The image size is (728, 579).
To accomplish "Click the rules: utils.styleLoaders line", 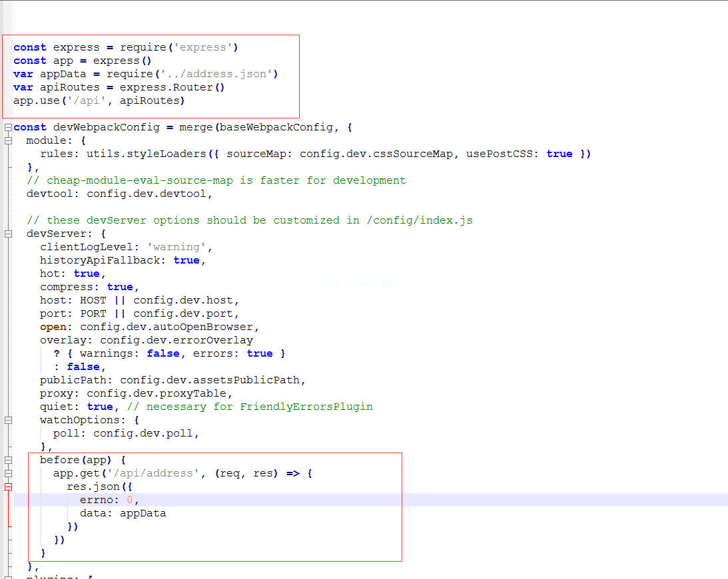I will coord(315,154).
